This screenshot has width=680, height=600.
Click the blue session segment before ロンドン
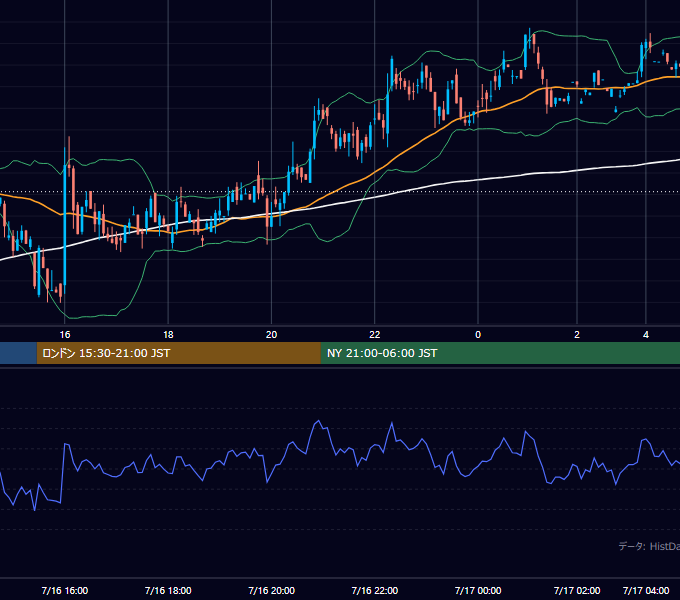pyautogui.click(x=18, y=353)
